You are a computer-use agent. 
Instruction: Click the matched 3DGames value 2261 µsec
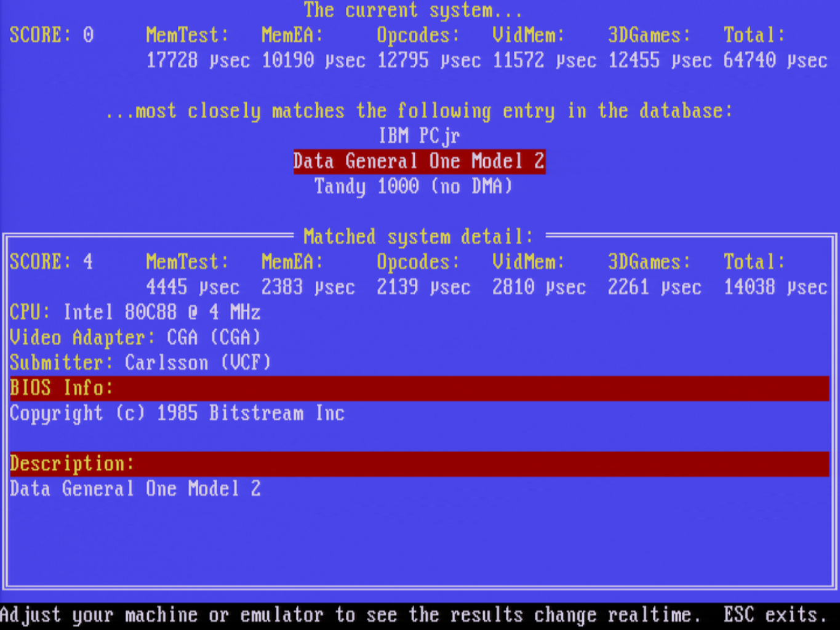[x=655, y=287]
